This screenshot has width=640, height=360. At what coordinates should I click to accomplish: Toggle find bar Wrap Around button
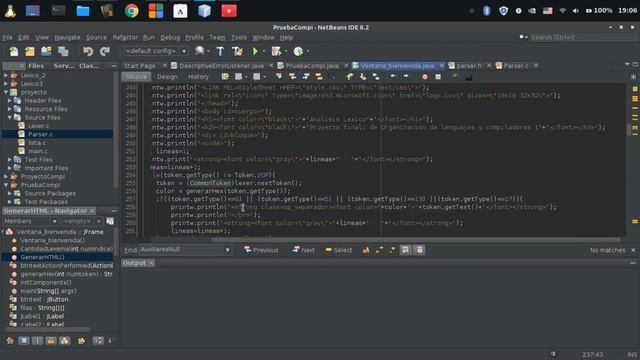(x=419, y=250)
